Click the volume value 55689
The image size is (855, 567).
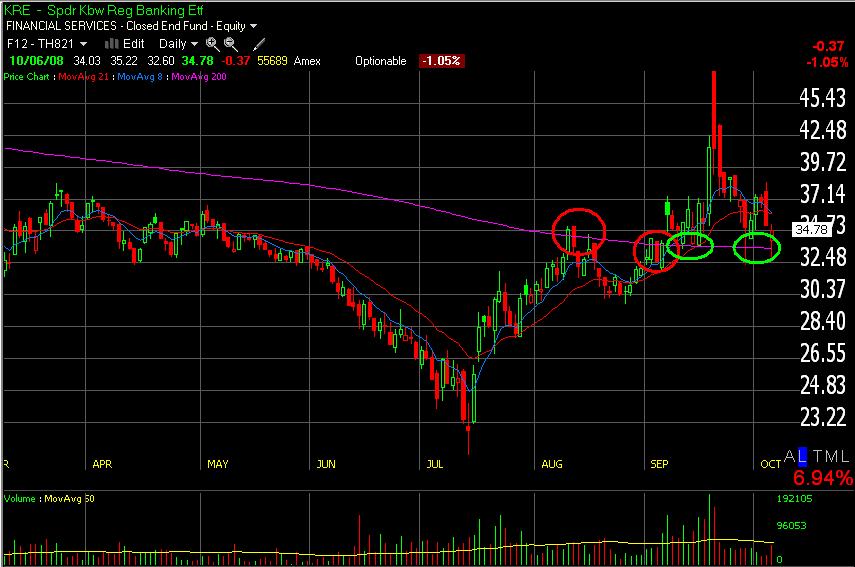tap(272, 61)
